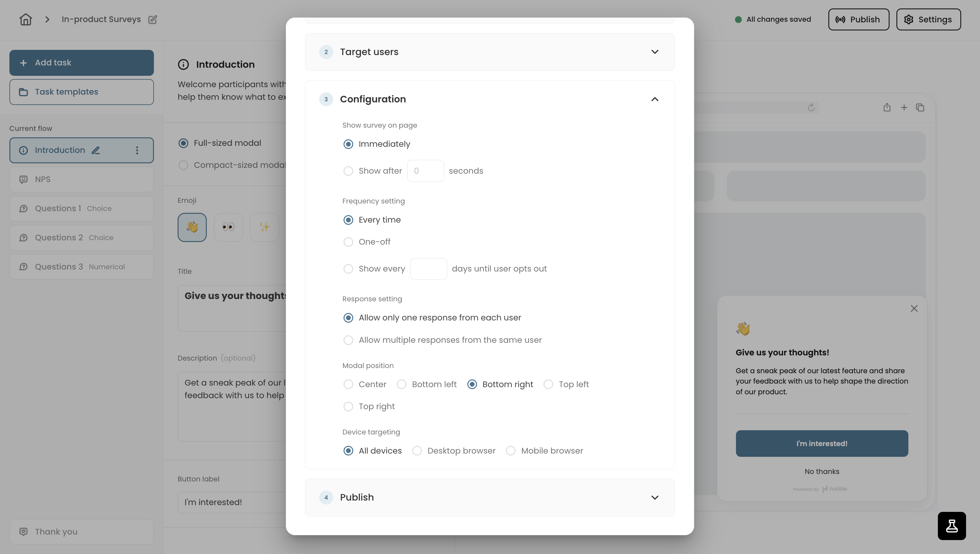Go to the home icon in breadcrumb

point(26,19)
